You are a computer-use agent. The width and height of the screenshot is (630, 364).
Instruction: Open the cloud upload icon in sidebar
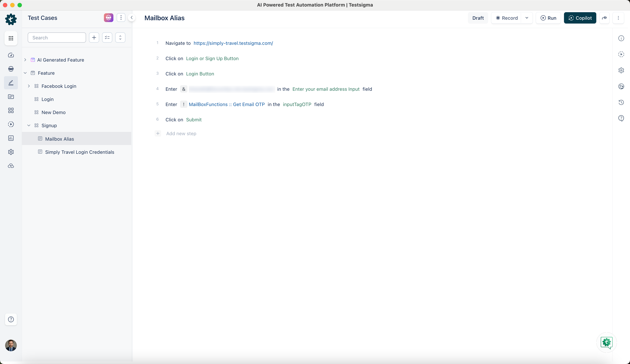(x=11, y=166)
